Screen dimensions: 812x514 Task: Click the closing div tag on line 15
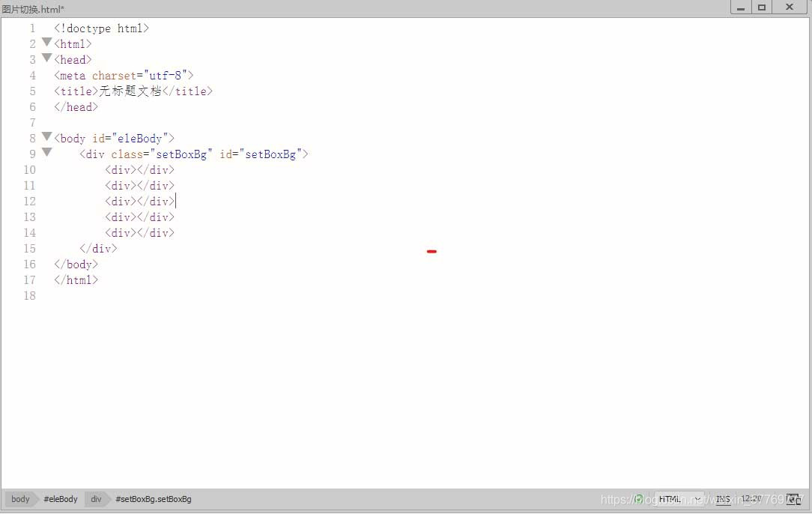point(98,248)
